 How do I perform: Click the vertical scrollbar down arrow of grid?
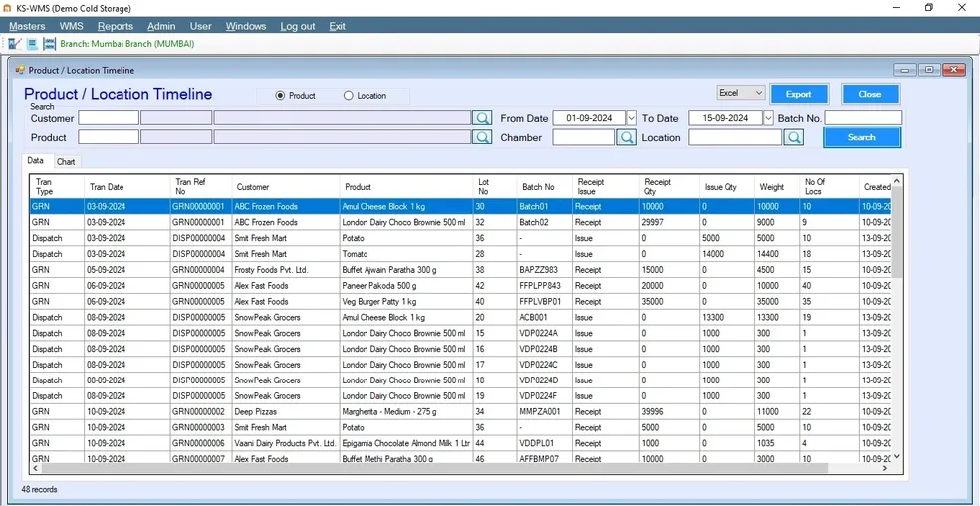click(x=896, y=456)
